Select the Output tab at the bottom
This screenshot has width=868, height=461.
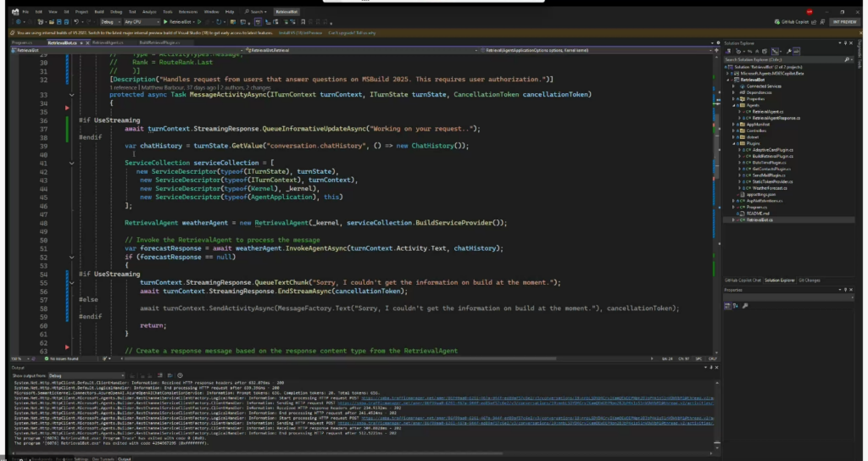click(x=125, y=458)
